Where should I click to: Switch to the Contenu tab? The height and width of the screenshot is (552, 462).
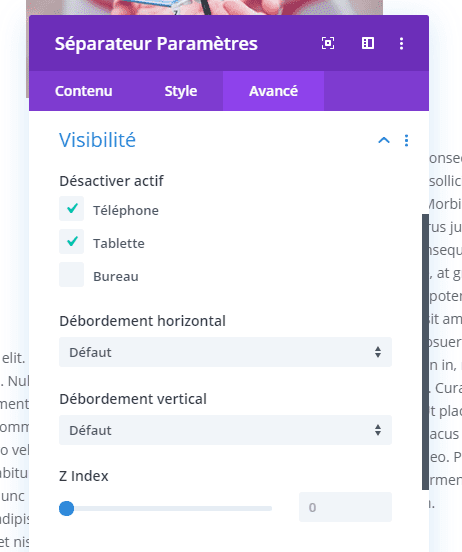[83, 91]
